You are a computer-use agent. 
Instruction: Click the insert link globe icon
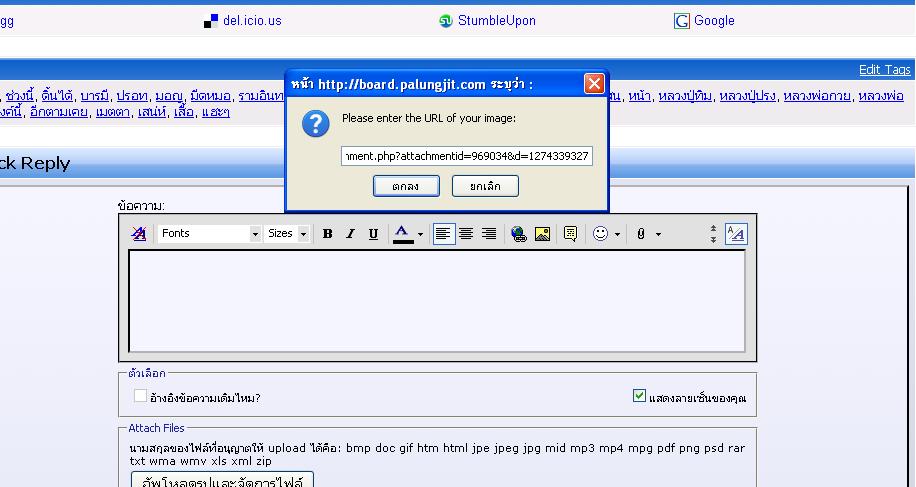coord(518,234)
